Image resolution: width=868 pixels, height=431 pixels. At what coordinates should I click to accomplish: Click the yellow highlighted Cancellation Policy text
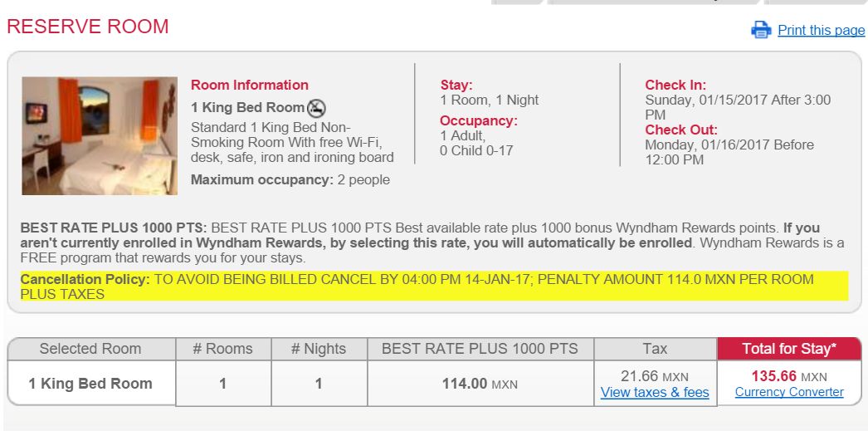[434, 287]
